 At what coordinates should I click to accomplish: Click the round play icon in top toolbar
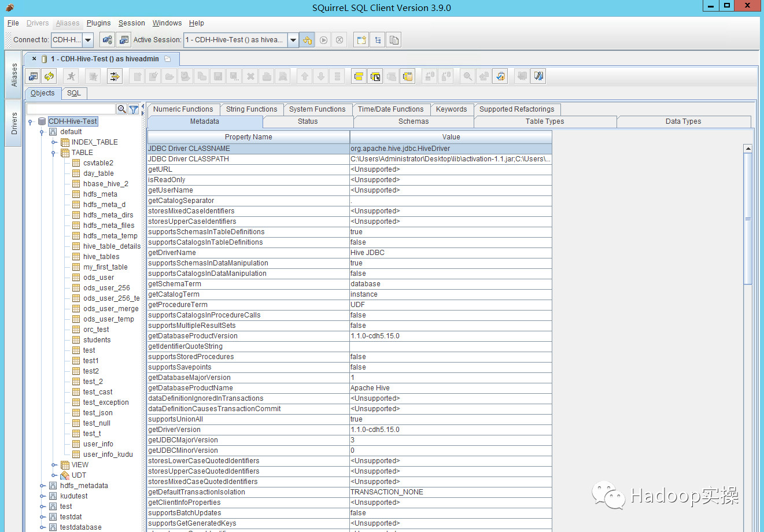(323, 40)
